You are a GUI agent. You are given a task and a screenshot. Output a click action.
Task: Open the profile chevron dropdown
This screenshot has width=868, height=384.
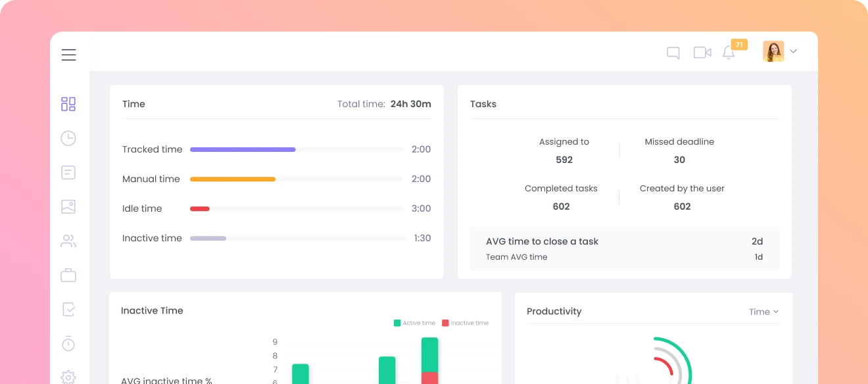click(793, 51)
